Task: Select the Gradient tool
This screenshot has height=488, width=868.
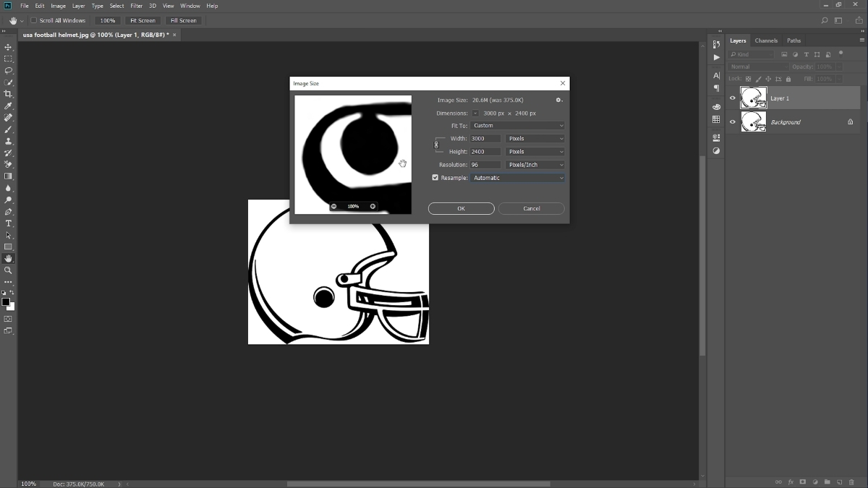Action: (8, 176)
